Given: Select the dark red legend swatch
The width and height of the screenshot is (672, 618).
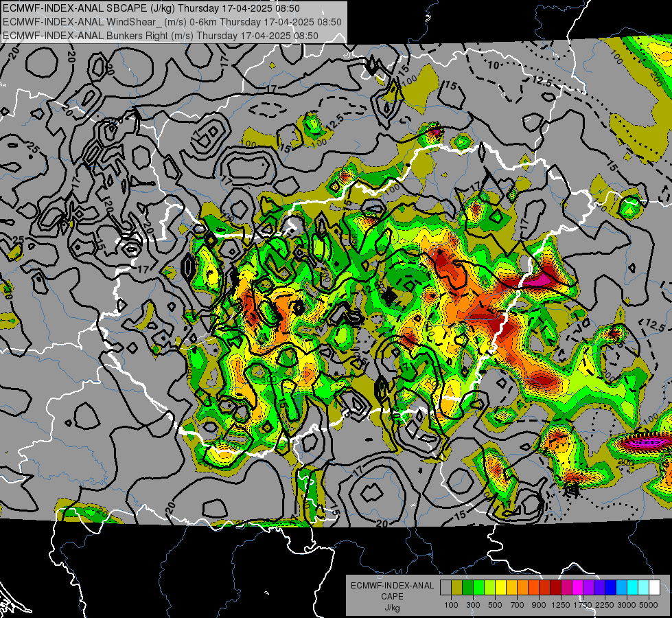Looking at the screenshot, I should [555, 587].
